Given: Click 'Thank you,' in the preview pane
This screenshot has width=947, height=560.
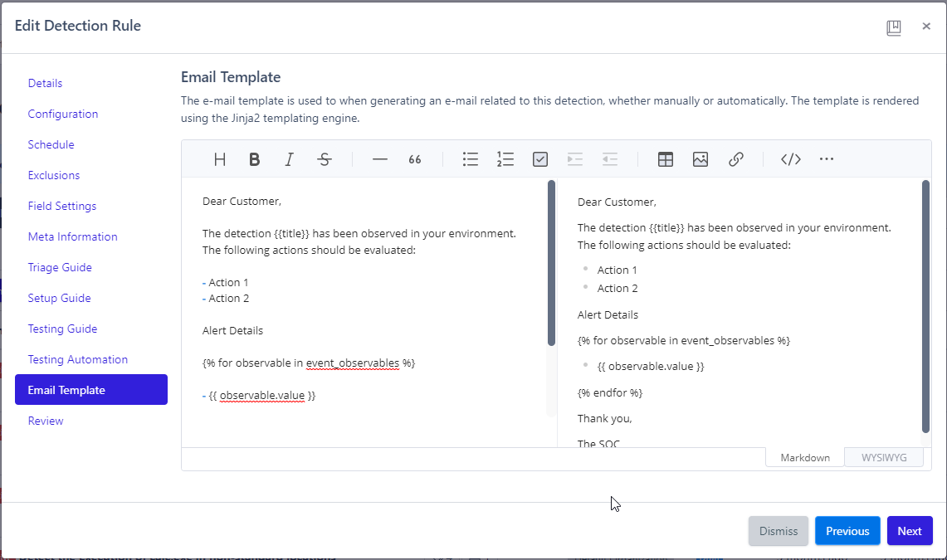Looking at the screenshot, I should pyautogui.click(x=604, y=419).
